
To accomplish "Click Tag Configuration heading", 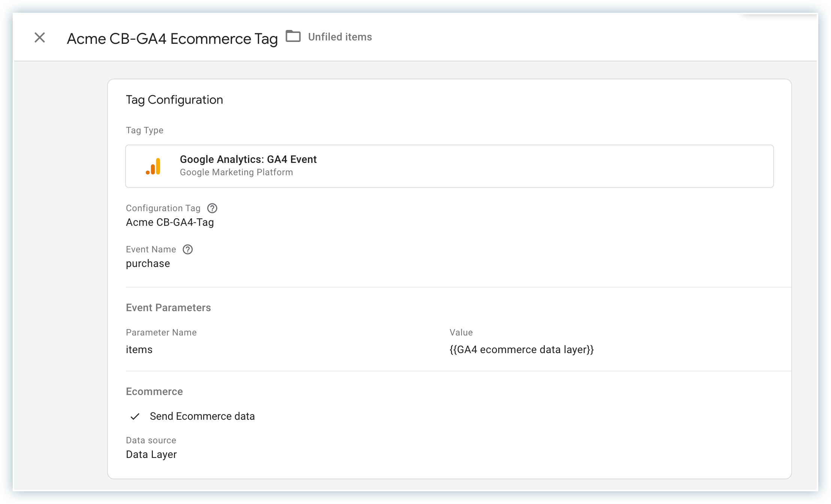I will (174, 100).
